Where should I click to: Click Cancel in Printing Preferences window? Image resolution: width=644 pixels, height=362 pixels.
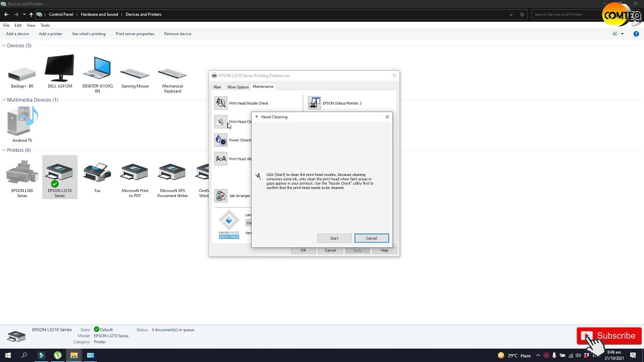330,250
